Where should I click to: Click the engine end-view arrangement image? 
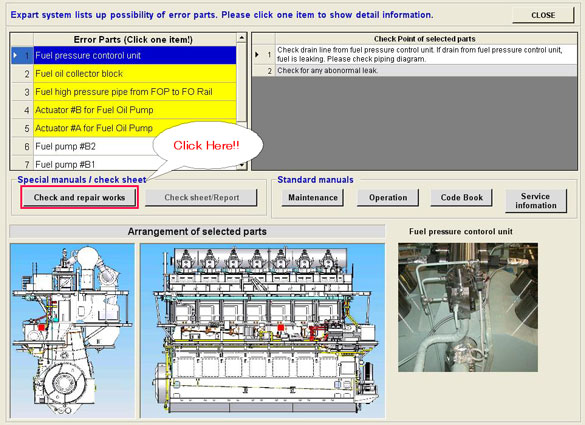pyautogui.click(x=72, y=331)
